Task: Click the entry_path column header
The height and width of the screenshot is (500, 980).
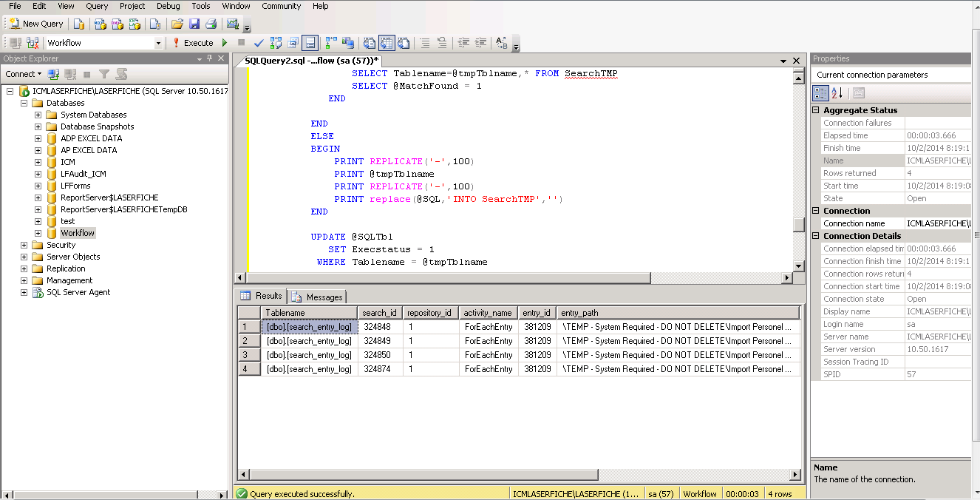Action: pyautogui.click(x=678, y=313)
